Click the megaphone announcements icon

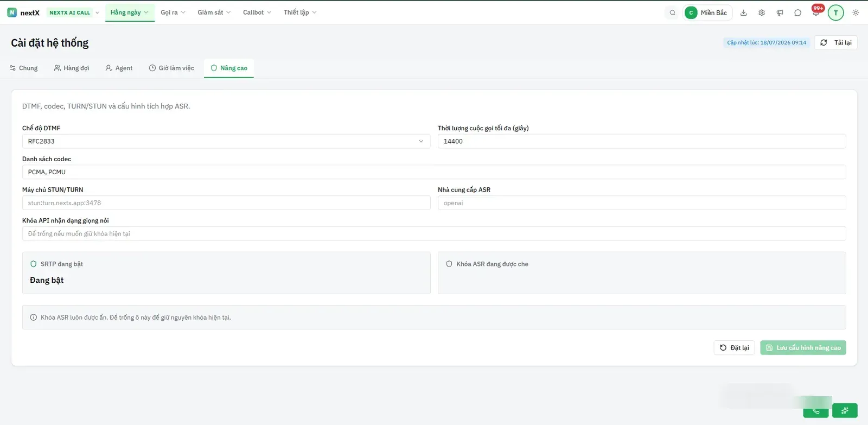(780, 12)
